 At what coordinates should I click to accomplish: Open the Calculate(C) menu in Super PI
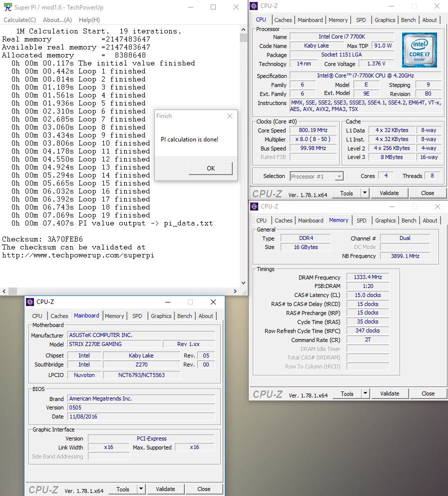[19, 20]
